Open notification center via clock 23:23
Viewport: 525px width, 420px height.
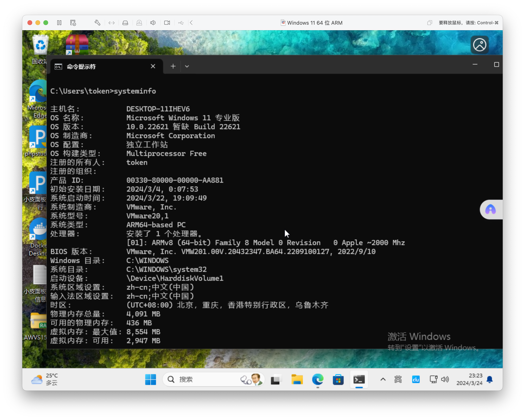[x=469, y=379]
